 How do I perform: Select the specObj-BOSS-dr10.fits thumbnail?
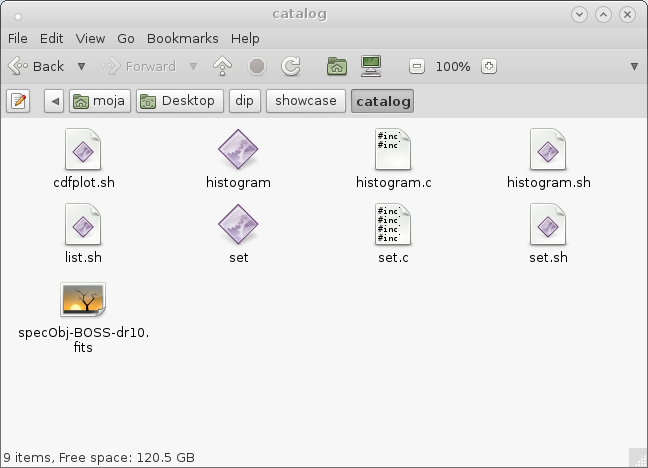tap(83, 300)
